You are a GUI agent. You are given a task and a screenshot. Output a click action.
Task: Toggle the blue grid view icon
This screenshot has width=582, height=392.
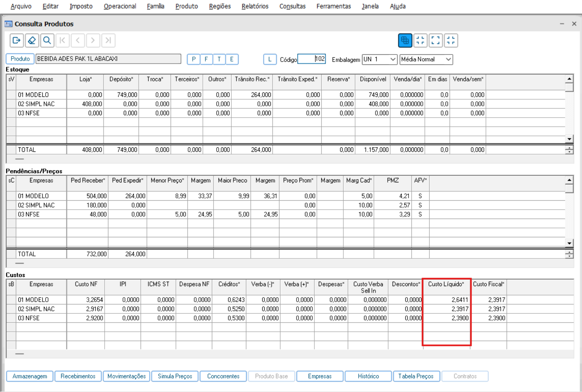(x=405, y=40)
